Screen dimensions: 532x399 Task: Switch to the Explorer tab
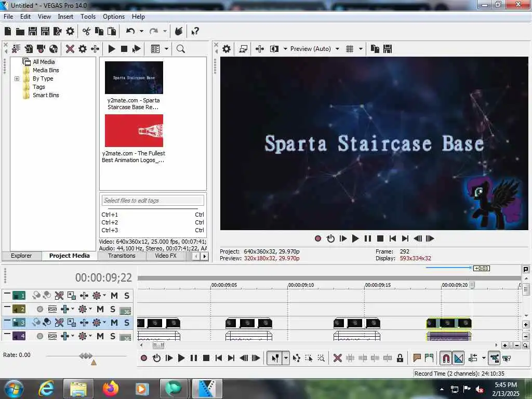pyautogui.click(x=21, y=256)
